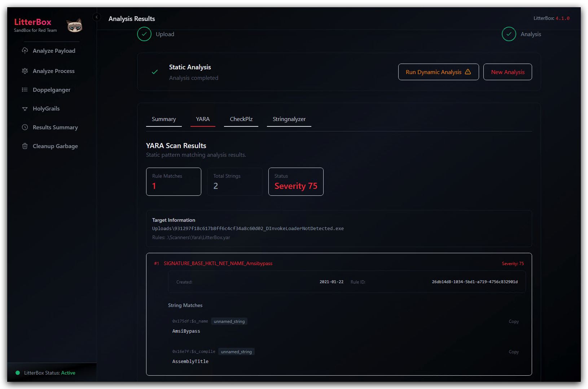Click the Analysis step checkmark circle
This screenshot has width=588, height=389.
click(509, 34)
